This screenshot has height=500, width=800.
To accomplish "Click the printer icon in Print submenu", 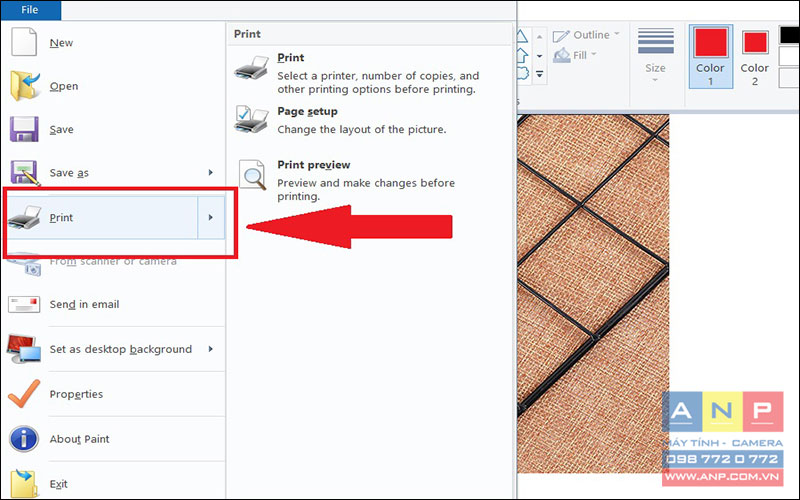I will (x=252, y=68).
